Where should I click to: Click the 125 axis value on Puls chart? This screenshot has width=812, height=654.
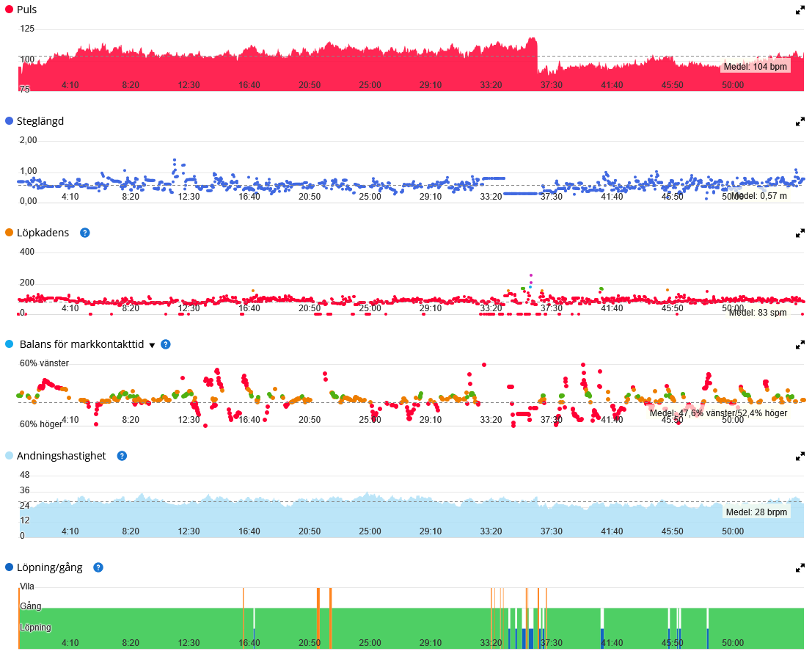[27, 29]
